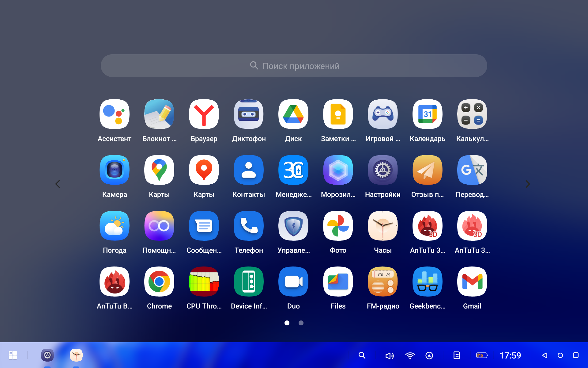Open Google Drive (Диск)

pos(293,114)
